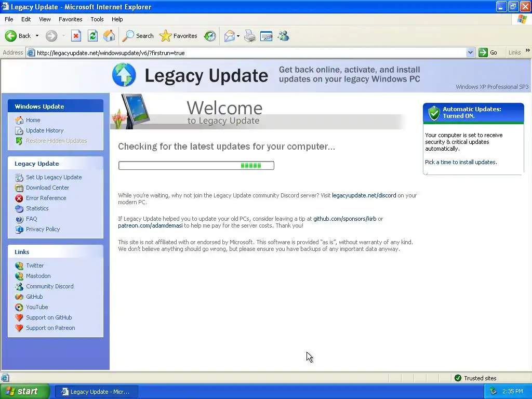
Task: Click the page icon in the status bar
Action: 5,378
